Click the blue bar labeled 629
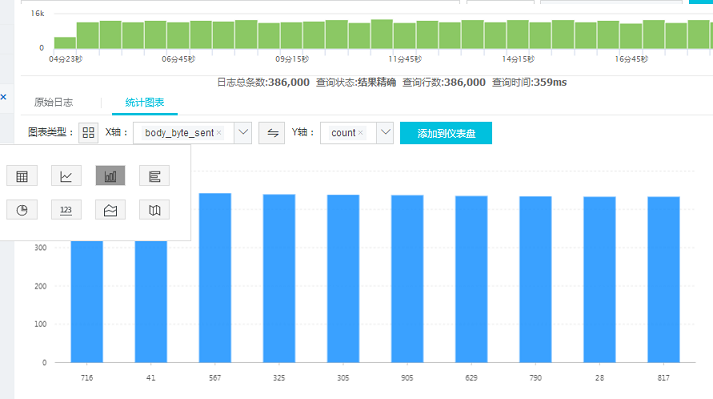This screenshot has height=399, width=713. click(472, 279)
